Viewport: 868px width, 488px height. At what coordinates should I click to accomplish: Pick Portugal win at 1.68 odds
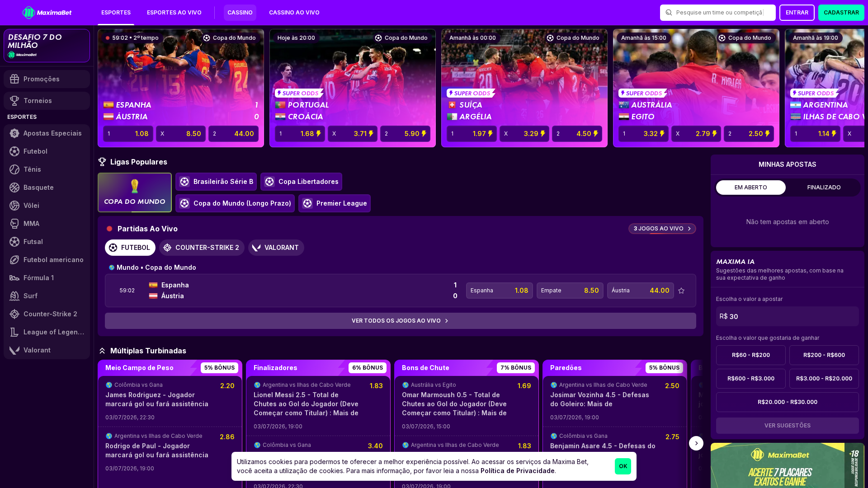coord(300,134)
